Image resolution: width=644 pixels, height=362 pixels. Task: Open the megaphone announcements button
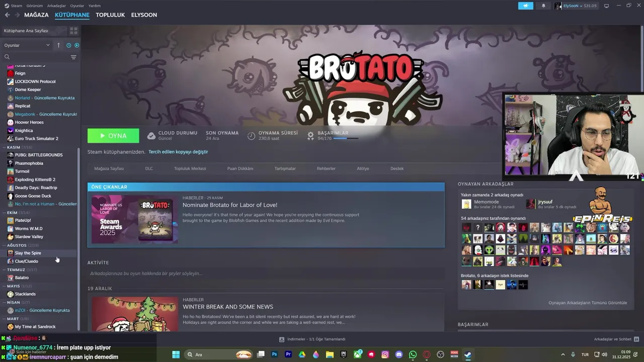[525, 6]
